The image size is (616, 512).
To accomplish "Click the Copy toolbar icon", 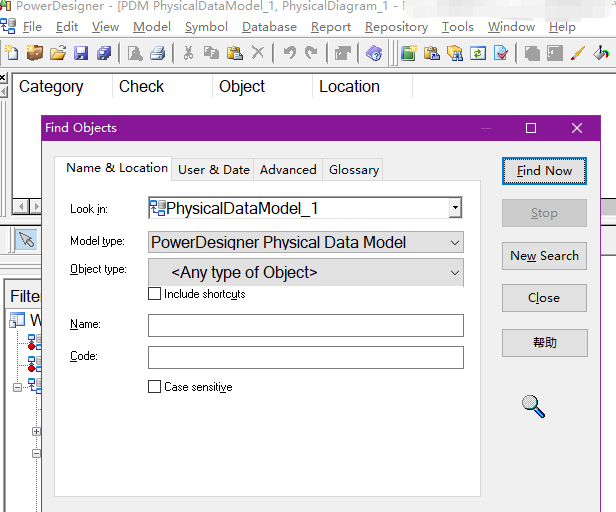I will pos(211,53).
